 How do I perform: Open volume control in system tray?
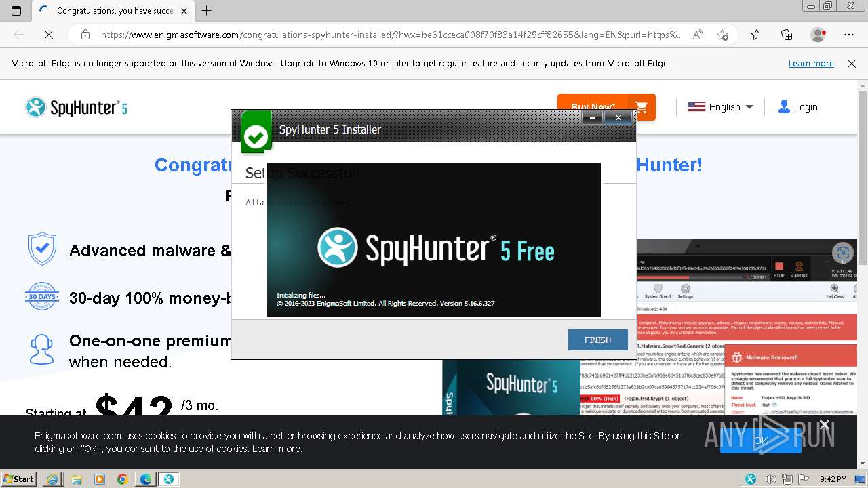(x=770, y=479)
